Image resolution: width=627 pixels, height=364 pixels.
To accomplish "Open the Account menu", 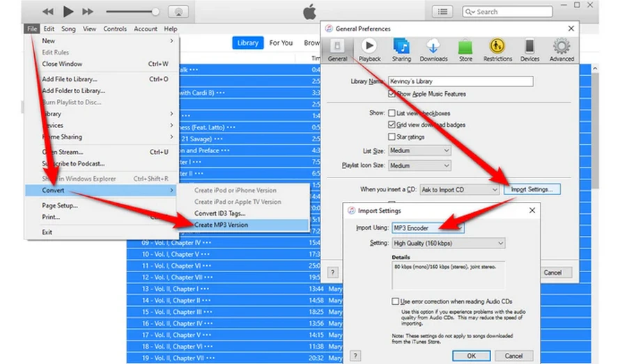I will click(x=146, y=29).
